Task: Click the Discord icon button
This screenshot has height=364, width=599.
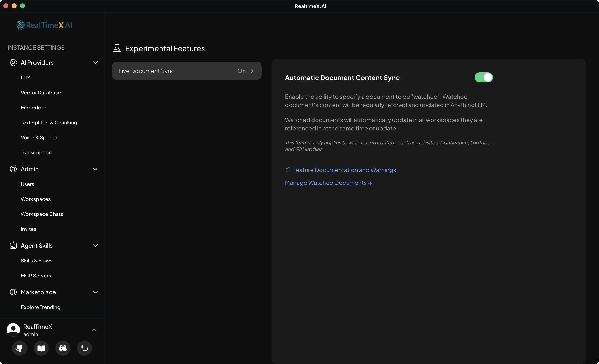Action: coord(63,348)
